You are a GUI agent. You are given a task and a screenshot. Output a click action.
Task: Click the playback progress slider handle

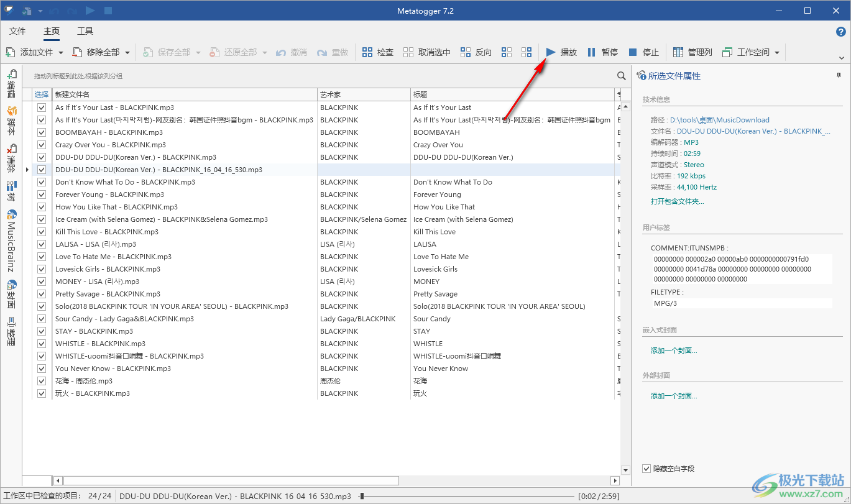tap(362, 496)
